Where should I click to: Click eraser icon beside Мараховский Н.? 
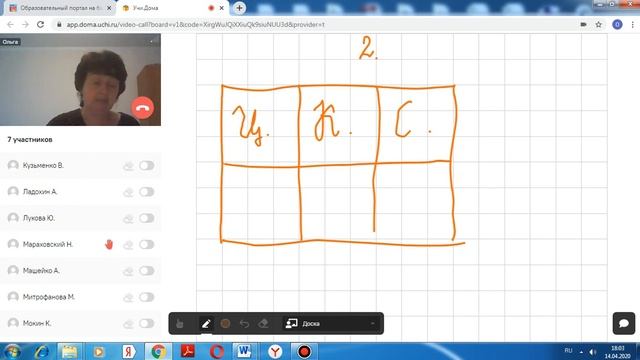click(129, 245)
